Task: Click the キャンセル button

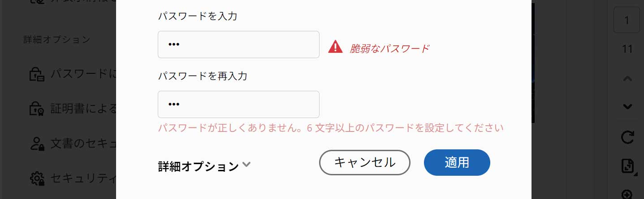Action: 365,162
